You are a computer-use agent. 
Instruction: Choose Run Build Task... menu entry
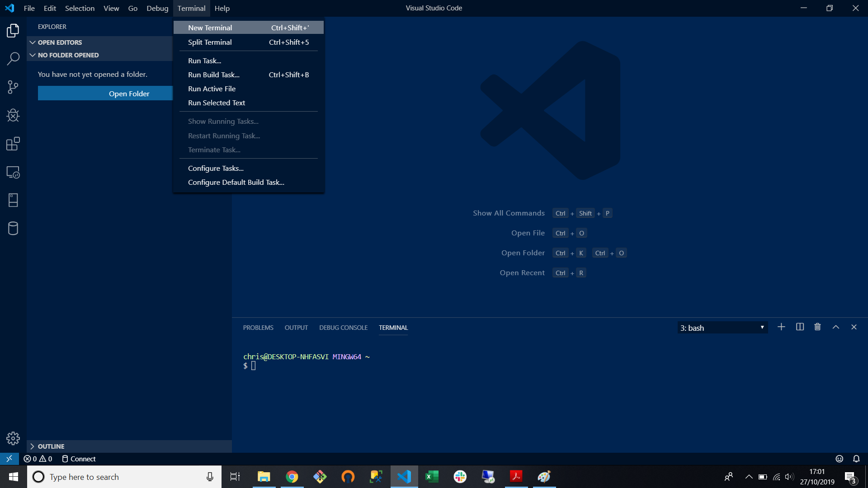[248, 75]
